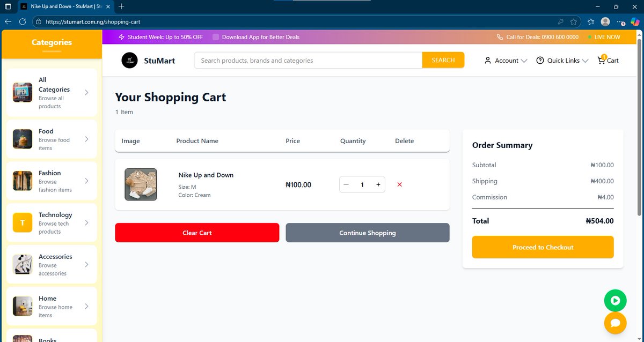This screenshot has width=644, height=342.
Task: Open the Technology category menu item
Action: 52,223
